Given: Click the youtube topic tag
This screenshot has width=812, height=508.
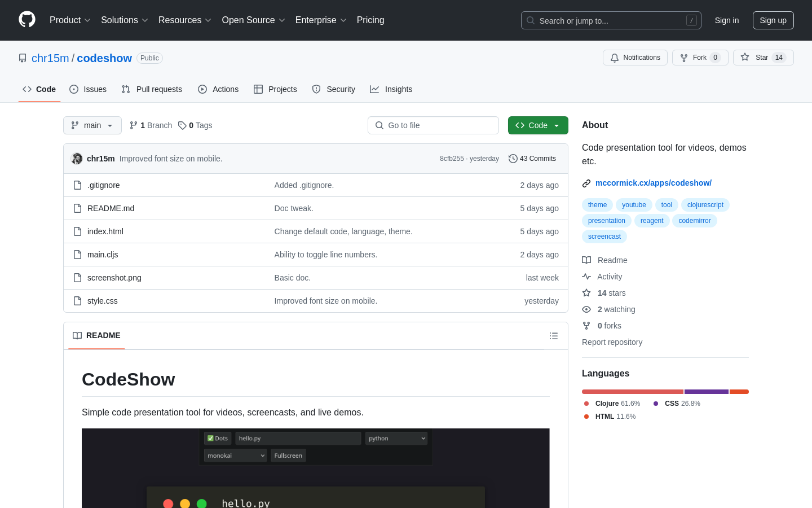Looking at the screenshot, I should tap(634, 205).
